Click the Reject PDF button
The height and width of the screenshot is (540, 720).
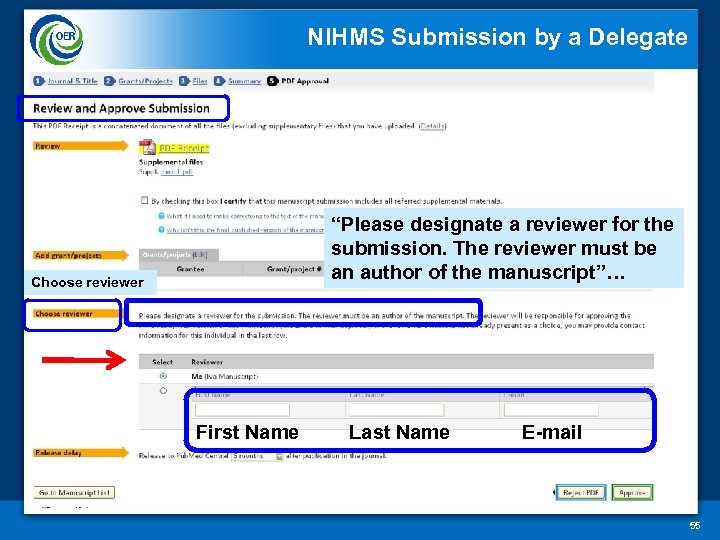581,493
